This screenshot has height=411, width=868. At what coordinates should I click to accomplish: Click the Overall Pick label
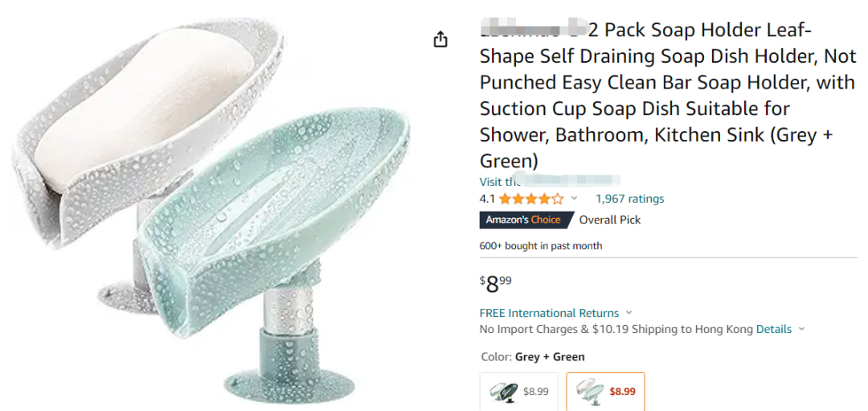610,220
